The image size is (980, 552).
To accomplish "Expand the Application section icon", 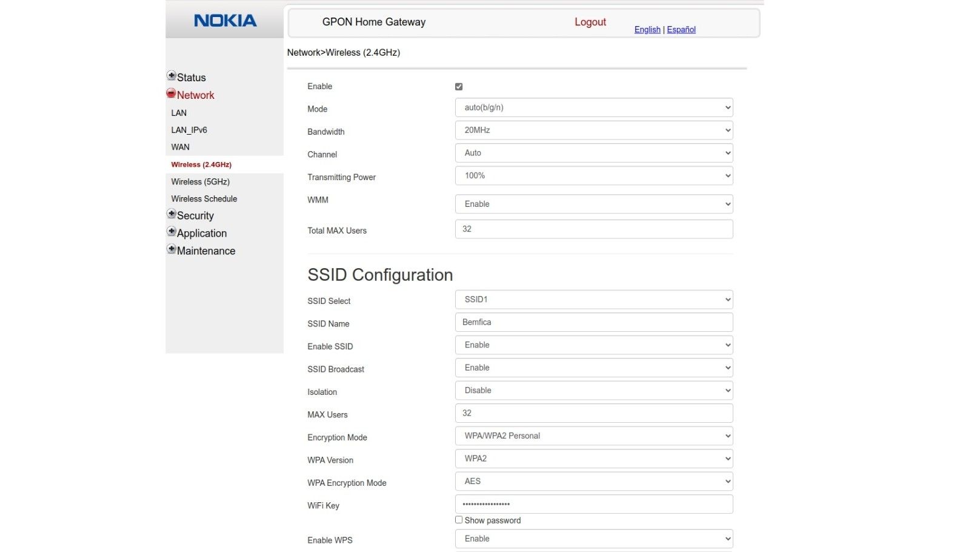I will tap(172, 231).
